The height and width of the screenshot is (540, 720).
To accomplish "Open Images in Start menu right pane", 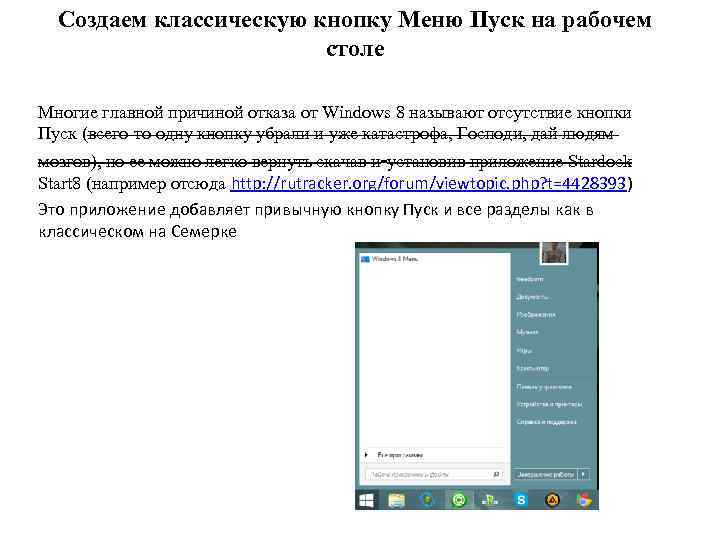I will click(x=535, y=315).
